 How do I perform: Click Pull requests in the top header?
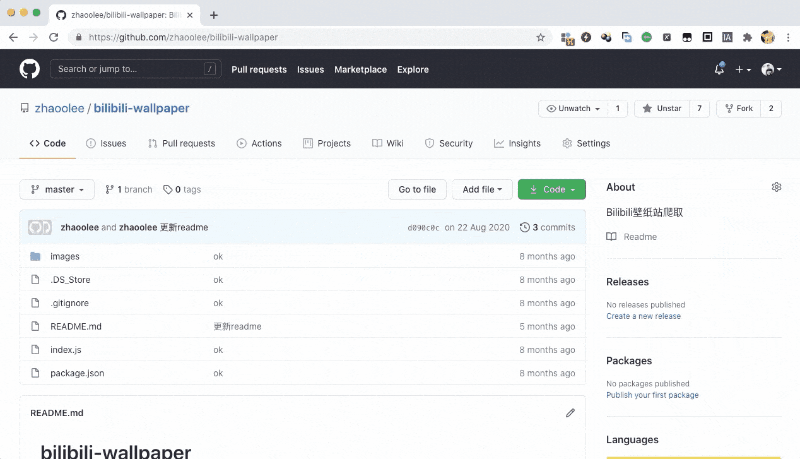click(259, 69)
